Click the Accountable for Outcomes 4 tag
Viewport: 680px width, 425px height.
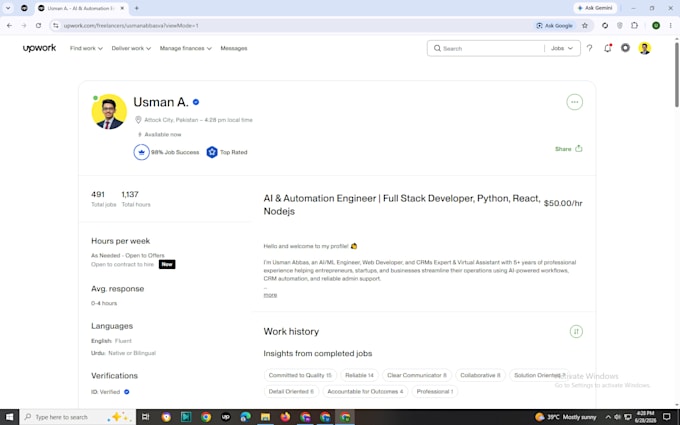[365, 391]
